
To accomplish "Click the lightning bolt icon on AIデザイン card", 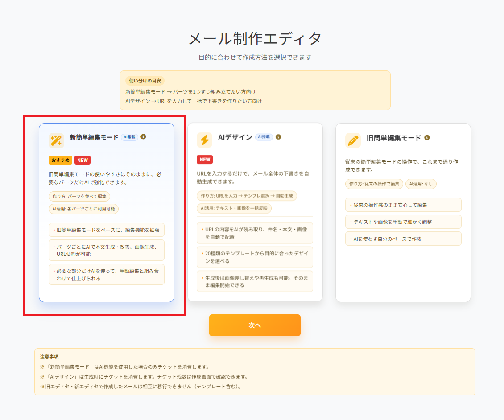I will coord(203,140).
